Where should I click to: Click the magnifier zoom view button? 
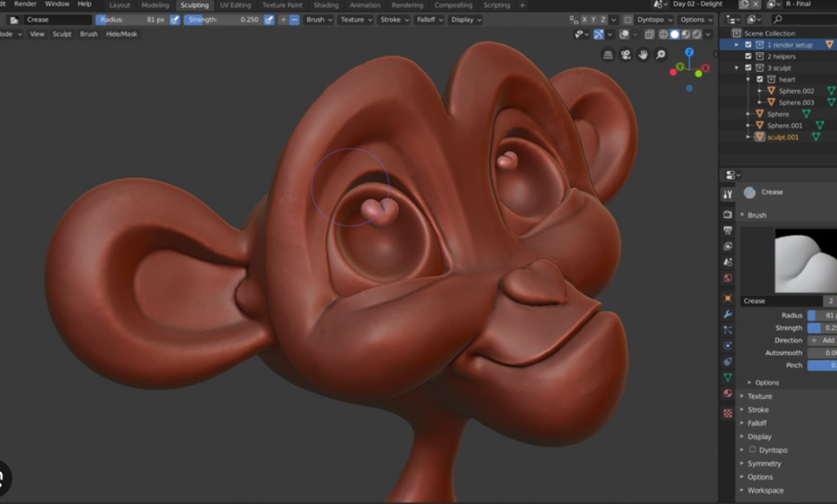660,55
